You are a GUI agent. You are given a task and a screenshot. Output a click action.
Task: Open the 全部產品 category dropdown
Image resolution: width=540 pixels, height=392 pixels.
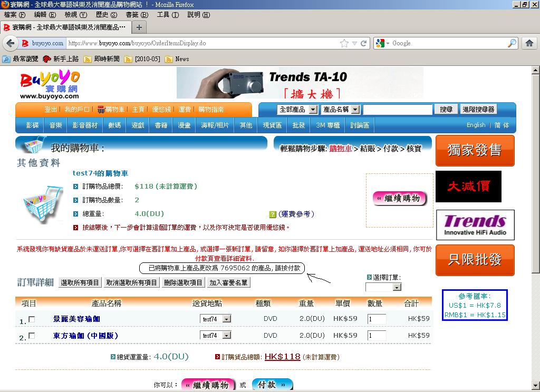[297, 110]
